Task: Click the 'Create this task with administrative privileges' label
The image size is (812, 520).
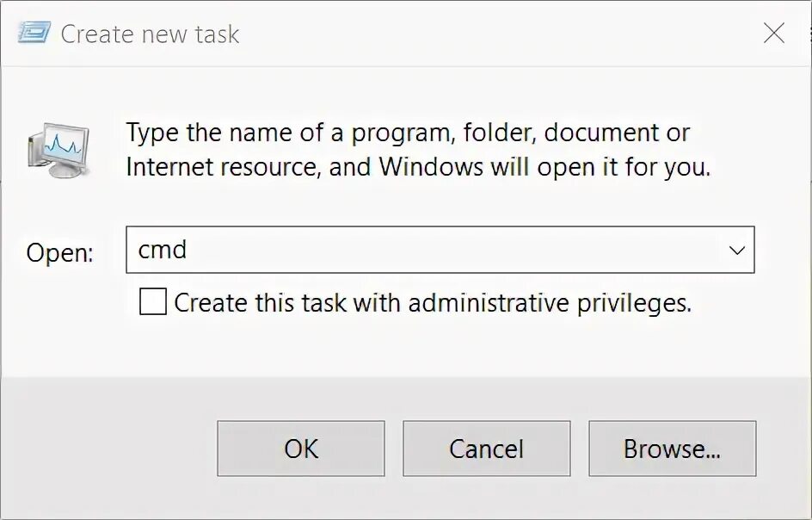Action: tap(432, 303)
